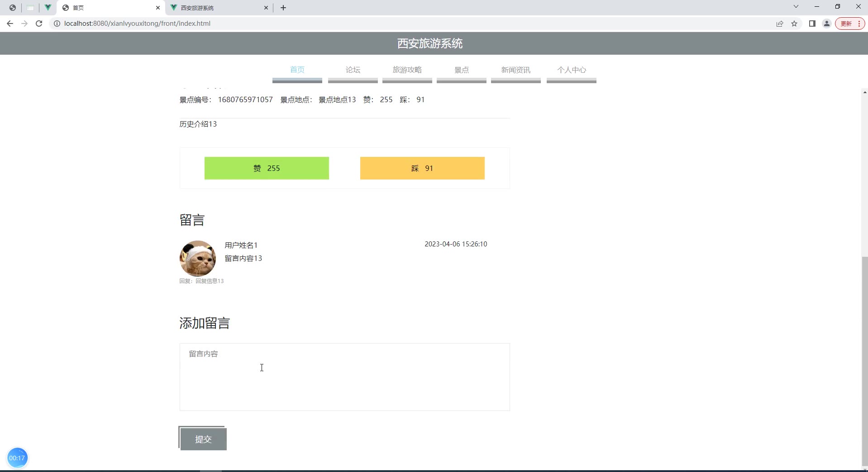Click the 景点编号 value 1680765971057

pyautogui.click(x=245, y=99)
